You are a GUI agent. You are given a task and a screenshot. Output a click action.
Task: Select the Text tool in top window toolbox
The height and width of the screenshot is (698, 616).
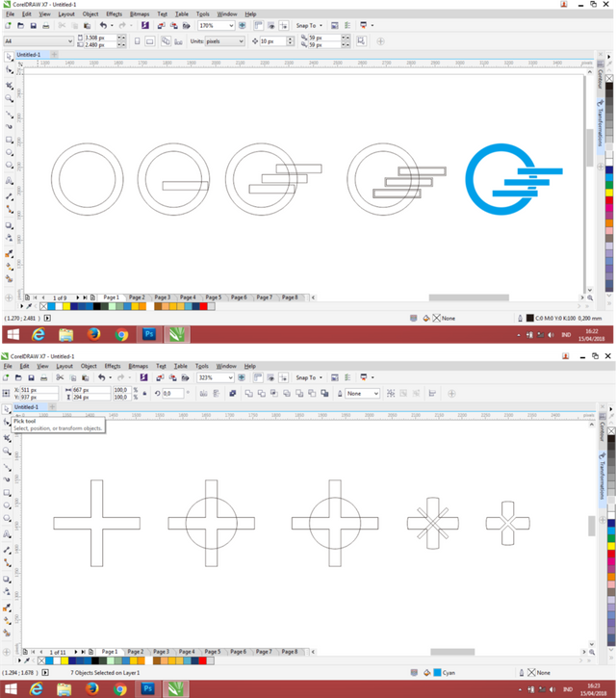pyautogui.click(x=9, y=180)
